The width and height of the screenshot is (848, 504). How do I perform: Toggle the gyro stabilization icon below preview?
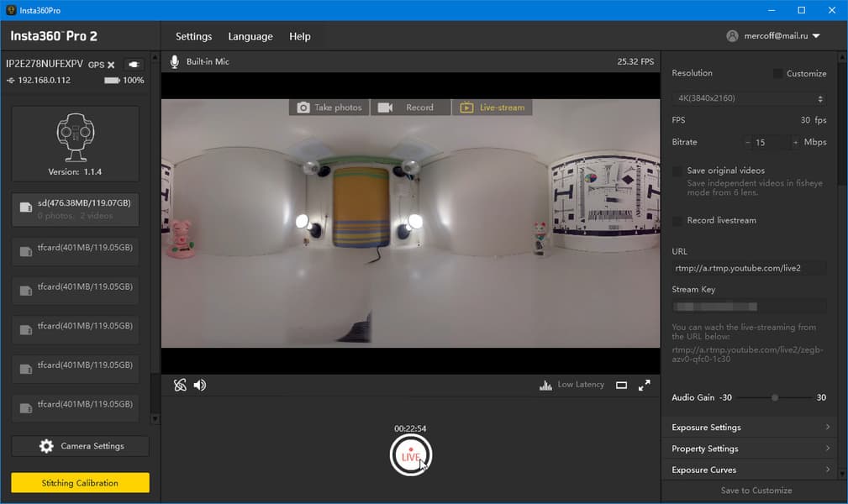point(180,385)
